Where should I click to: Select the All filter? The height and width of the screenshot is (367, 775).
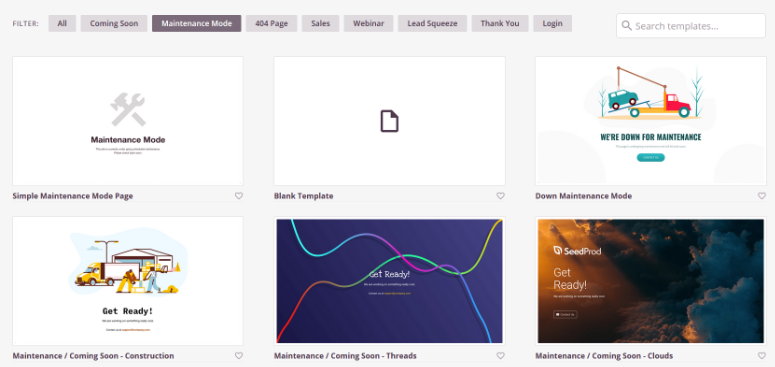62,24
